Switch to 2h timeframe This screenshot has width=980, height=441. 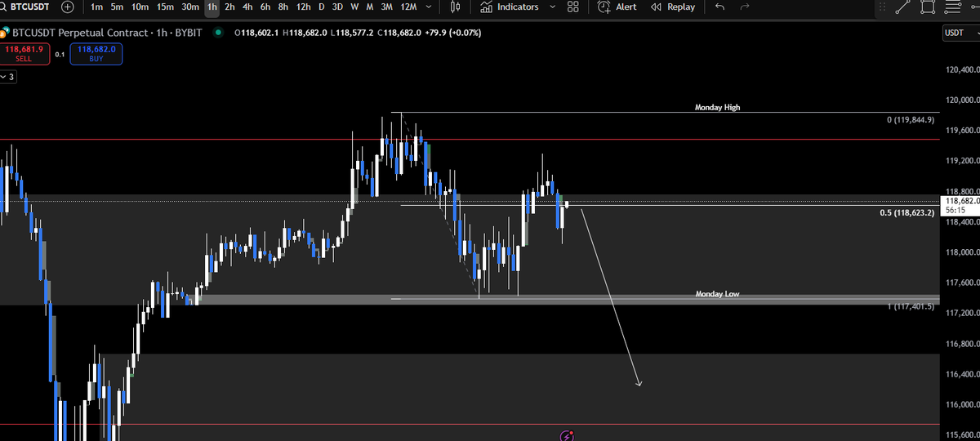[229, 7]
